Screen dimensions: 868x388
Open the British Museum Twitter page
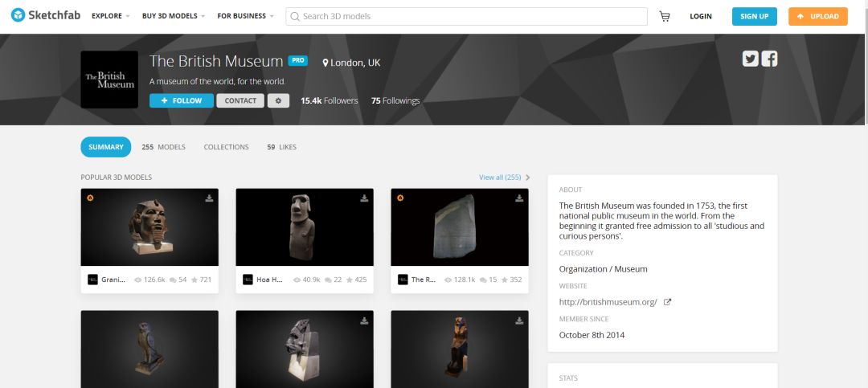tap(750, 59)
